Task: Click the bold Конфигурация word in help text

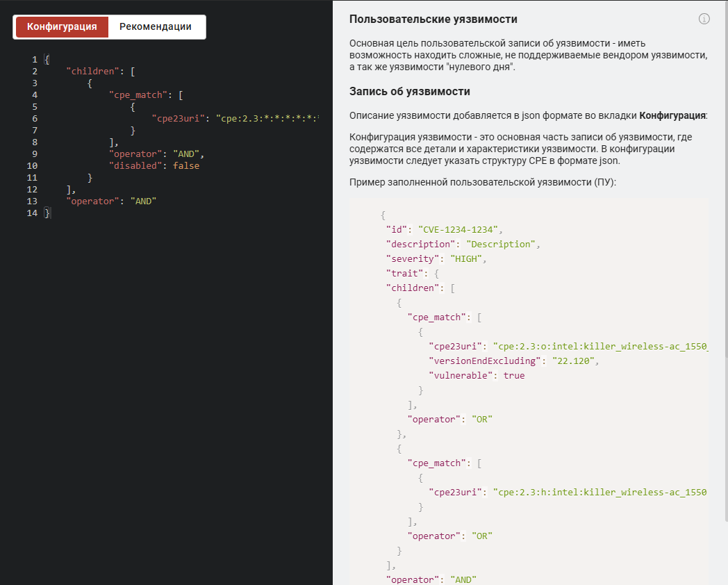Action: coord(672,115)
